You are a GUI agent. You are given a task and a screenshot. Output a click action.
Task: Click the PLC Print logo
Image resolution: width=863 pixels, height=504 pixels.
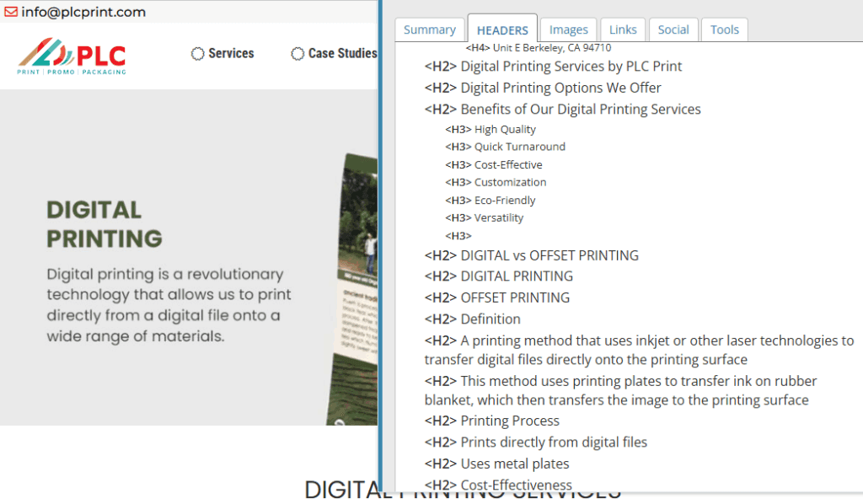[71, 54]
